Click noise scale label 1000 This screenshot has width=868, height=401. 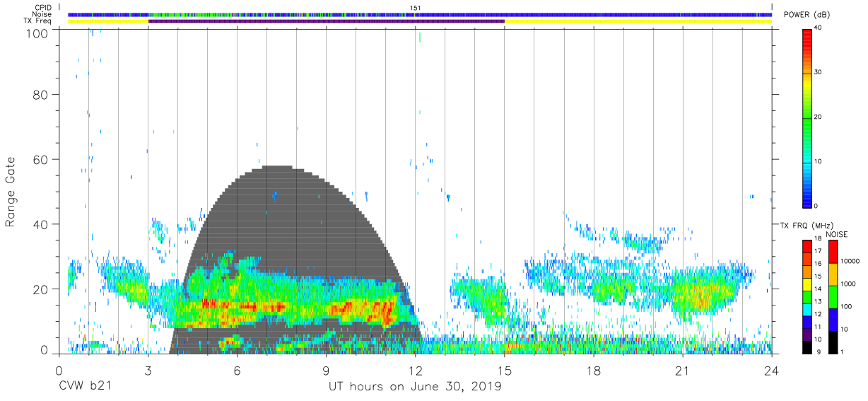[848, 284]
